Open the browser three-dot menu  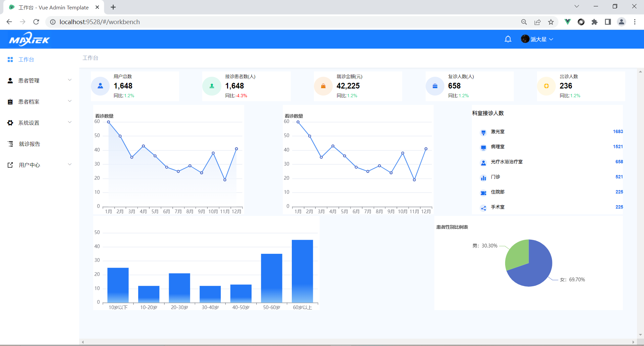(635, 22)
